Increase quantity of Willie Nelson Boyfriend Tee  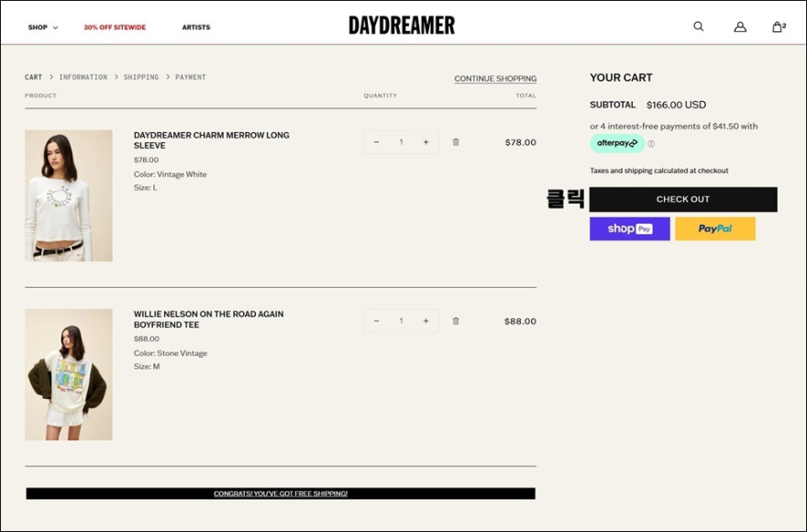coord(426,321)
